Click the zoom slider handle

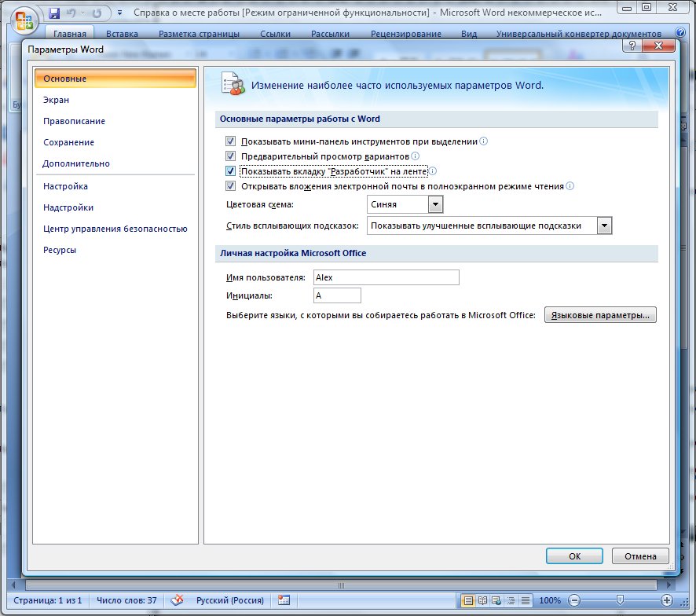(620, 600)
